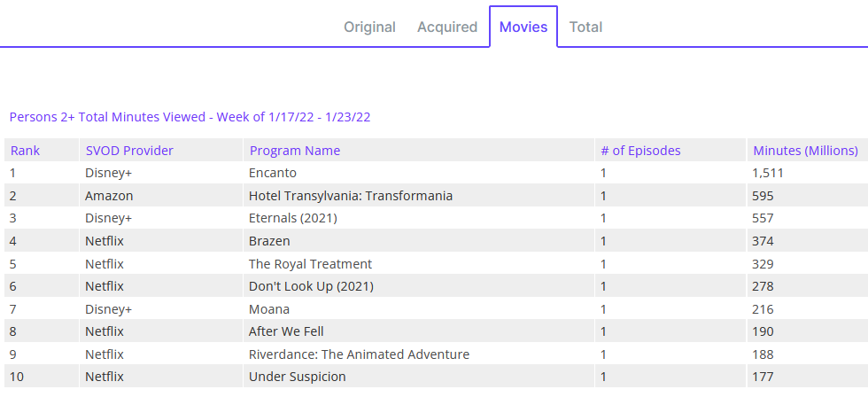Open the Acquired tab

(x=447, y=27)
